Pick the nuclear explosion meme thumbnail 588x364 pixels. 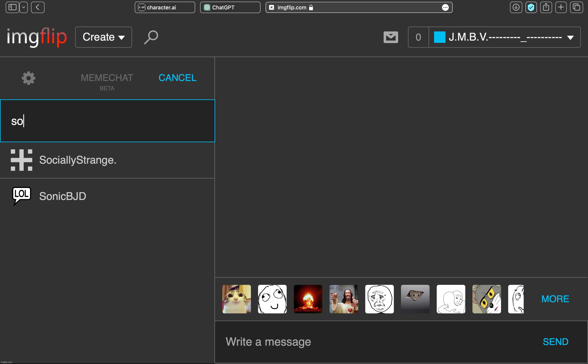point(308,299)
